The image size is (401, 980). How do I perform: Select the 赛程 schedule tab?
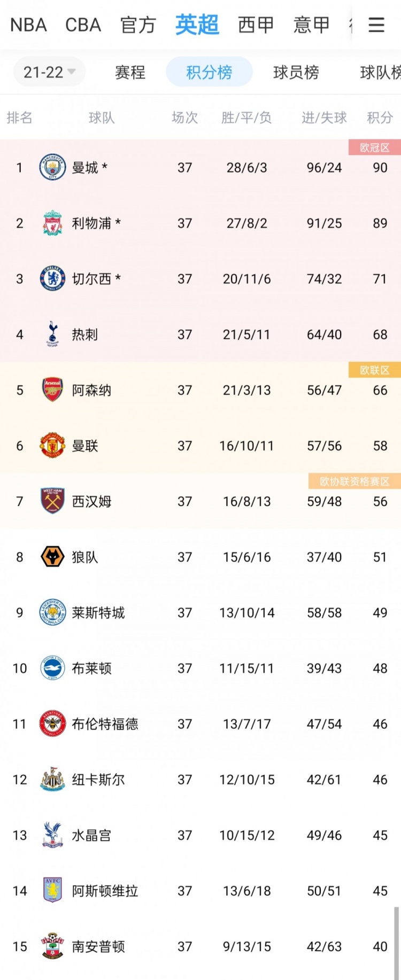[130, 72]
